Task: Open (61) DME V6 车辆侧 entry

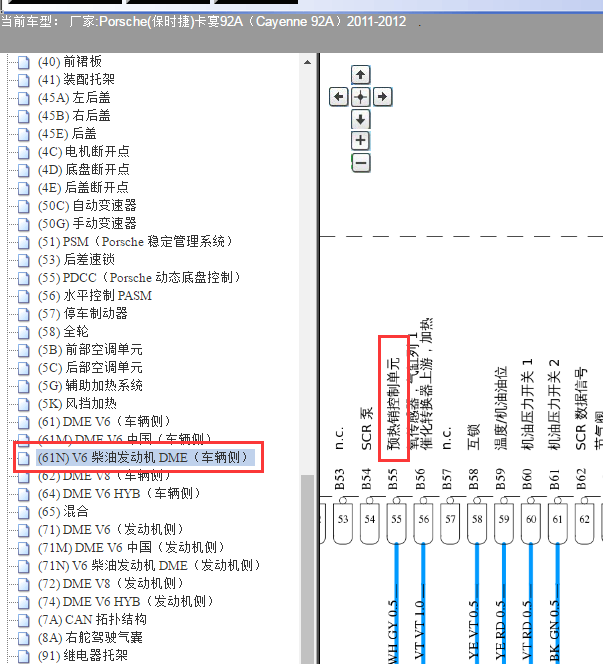Action: [104, 422]
